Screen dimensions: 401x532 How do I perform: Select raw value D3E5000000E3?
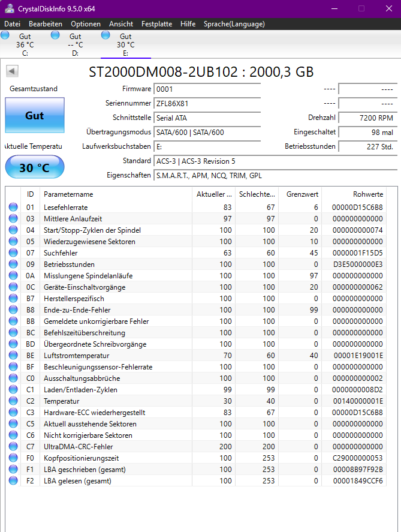tap(358, 265)
